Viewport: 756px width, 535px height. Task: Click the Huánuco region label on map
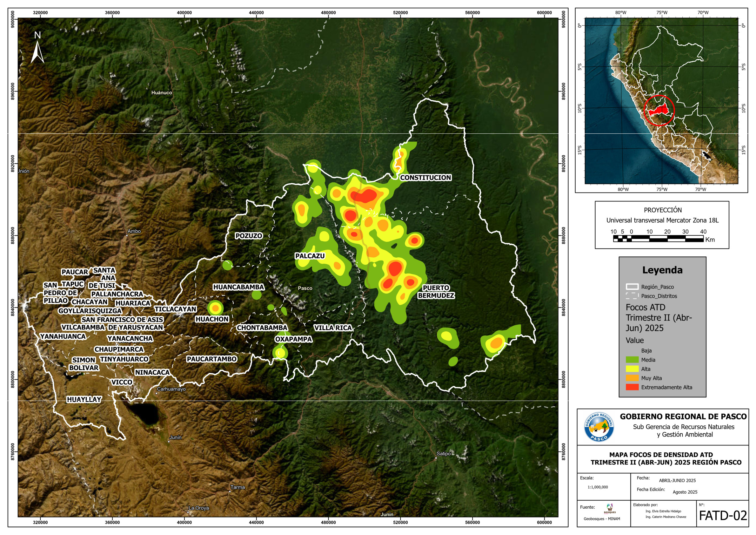pos(161,92)
